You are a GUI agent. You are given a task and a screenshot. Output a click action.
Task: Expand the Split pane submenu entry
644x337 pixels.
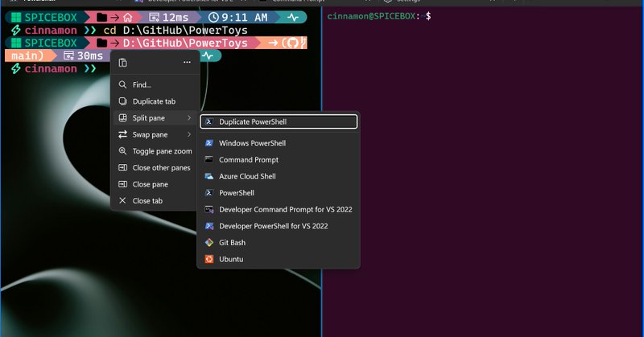(155, 117)
